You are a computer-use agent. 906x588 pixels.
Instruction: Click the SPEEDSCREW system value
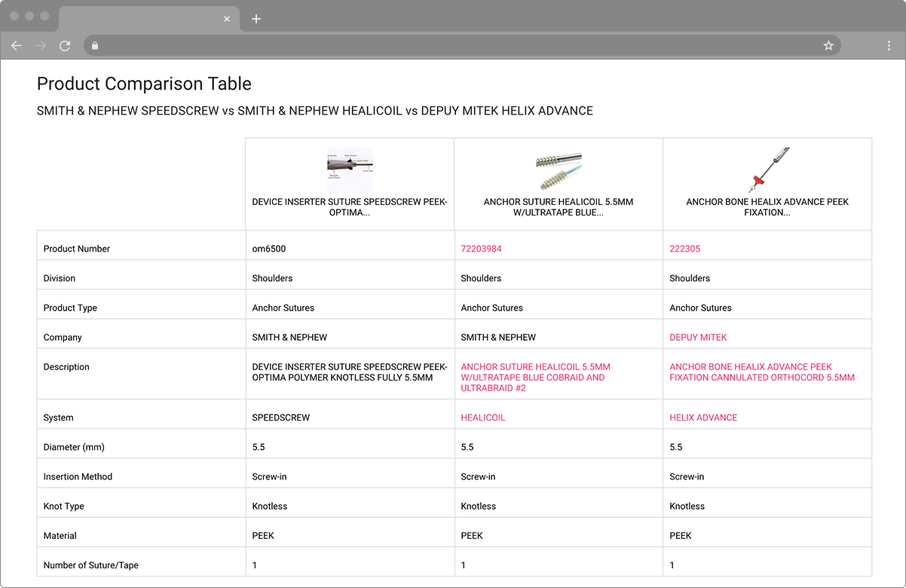(281, 418)
